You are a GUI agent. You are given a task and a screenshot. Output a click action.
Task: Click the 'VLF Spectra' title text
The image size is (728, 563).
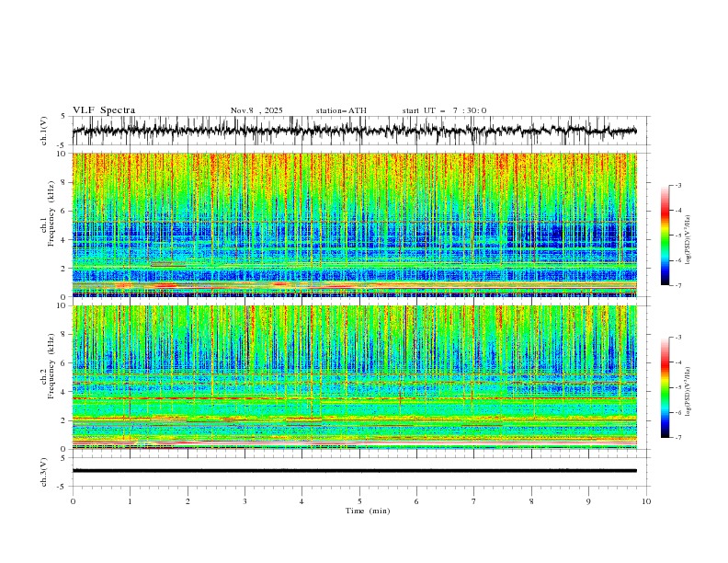(x=104, y=110)
